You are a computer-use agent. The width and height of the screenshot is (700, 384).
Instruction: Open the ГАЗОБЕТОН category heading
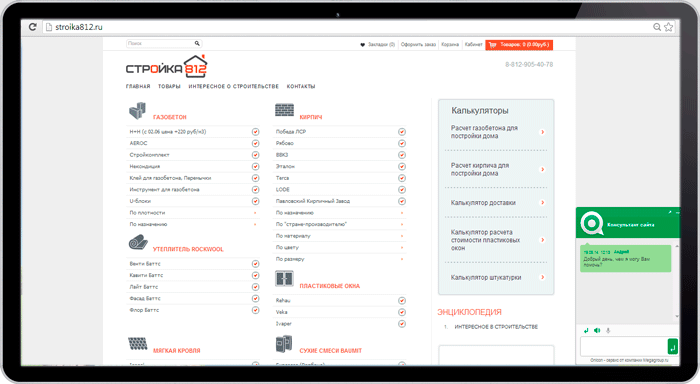[x=170, y=117]
